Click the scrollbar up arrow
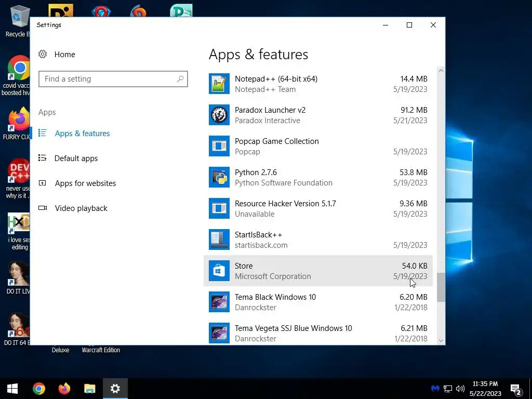Screen dimensions: 532x399 [441, 71]
